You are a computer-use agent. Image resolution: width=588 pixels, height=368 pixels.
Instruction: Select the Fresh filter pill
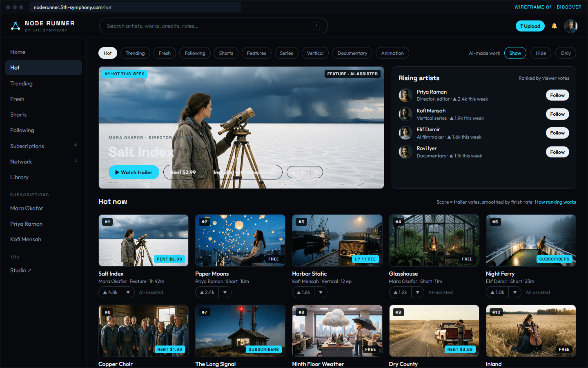click(165, 53)
